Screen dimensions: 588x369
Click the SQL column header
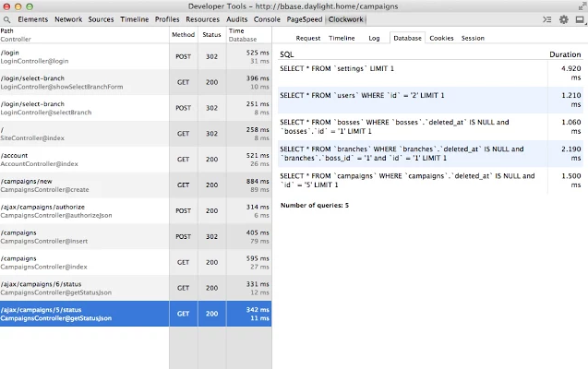[287, 54]
